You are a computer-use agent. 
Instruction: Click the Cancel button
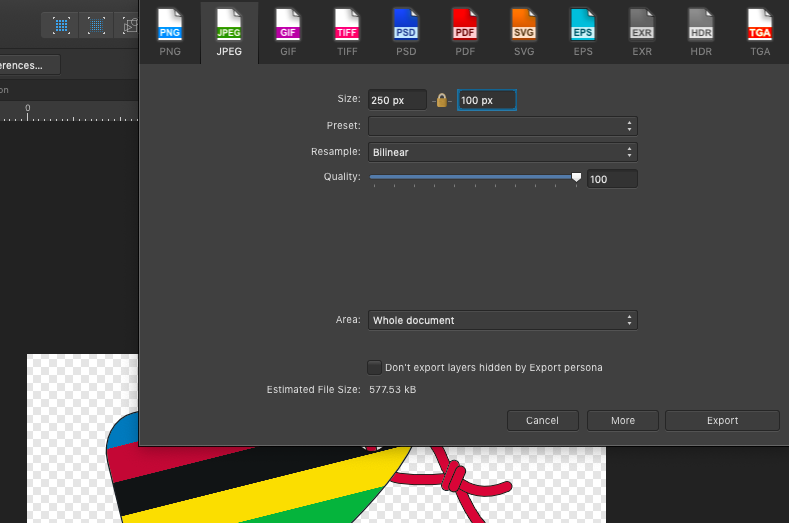[x=542, y=420]
